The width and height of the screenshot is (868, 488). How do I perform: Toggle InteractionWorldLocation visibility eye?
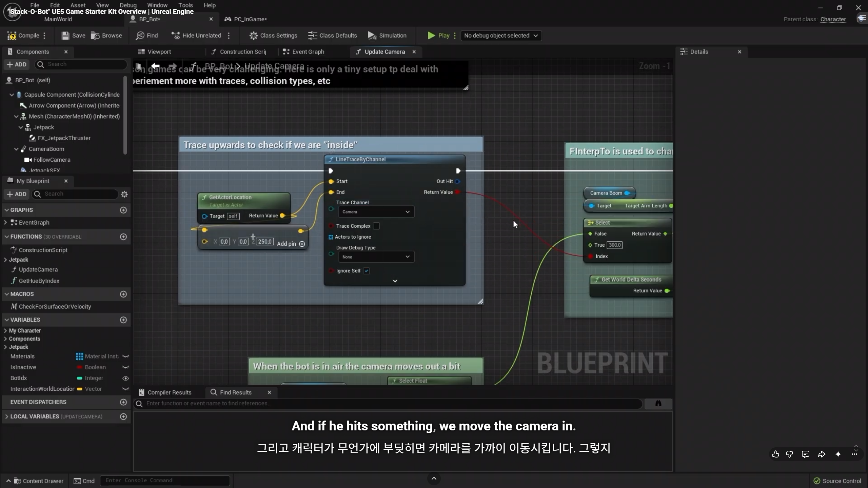(125, 389)
